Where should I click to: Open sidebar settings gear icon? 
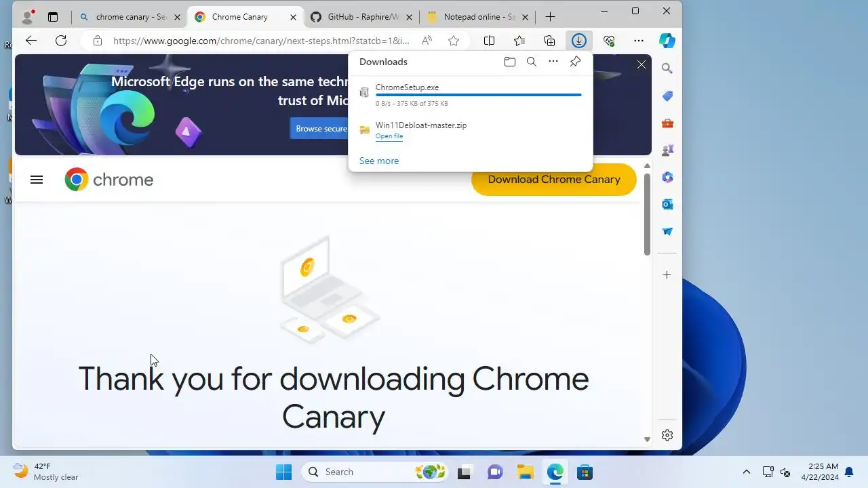[667, 435]
